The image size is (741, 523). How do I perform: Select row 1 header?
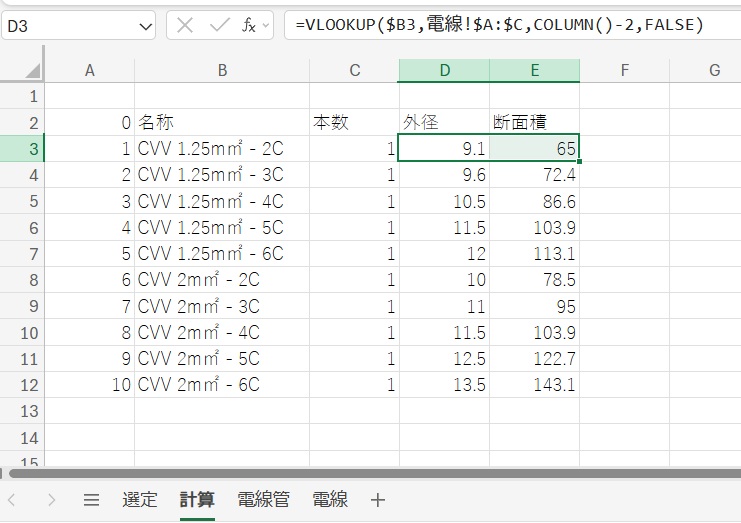coord(22,96)
